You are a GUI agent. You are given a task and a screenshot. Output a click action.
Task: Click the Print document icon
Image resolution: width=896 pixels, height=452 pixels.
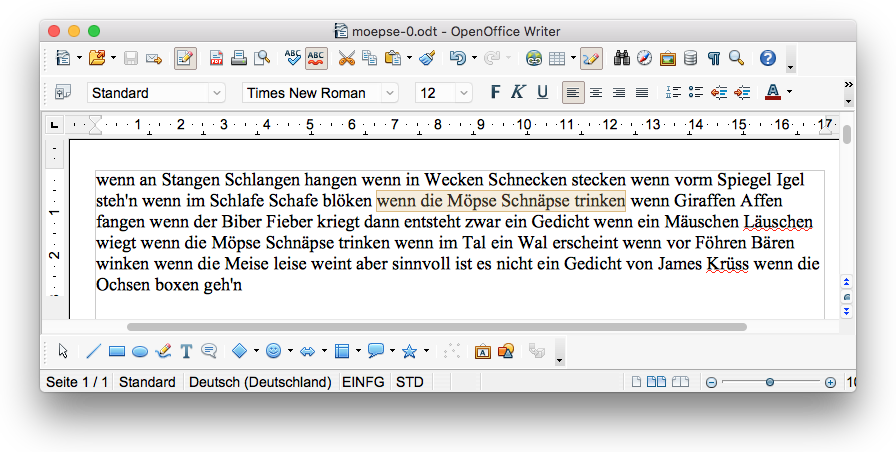(239, 58)
